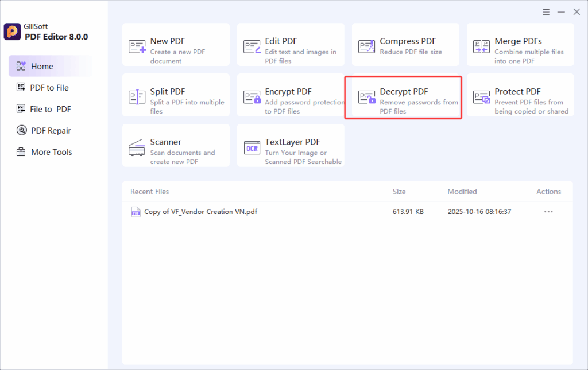Screen dimensions: 588x370
Task: Select the Compress PDF icon
Action: [x=367, y=46]
